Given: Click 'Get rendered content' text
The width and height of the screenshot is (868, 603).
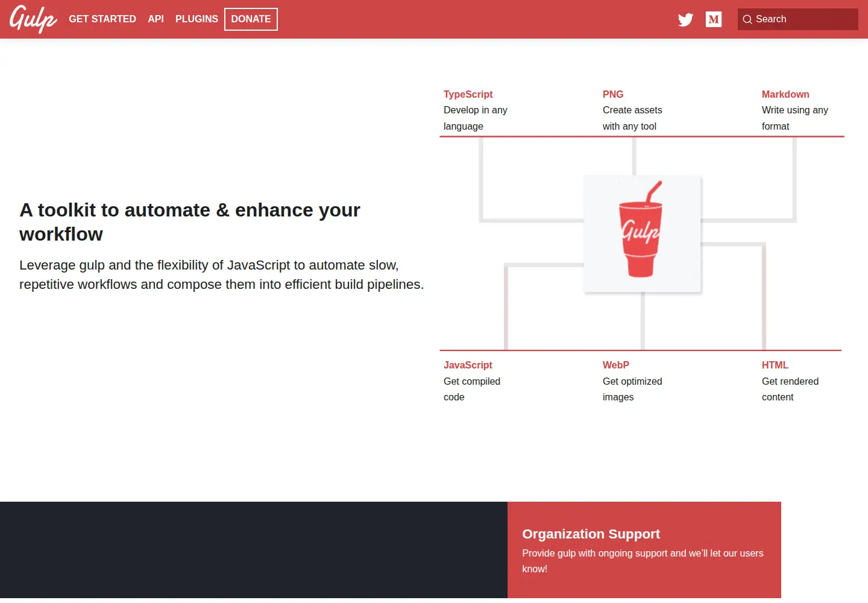Looking at the screenshot, I should pyautogui.click(x=790, y=389).
